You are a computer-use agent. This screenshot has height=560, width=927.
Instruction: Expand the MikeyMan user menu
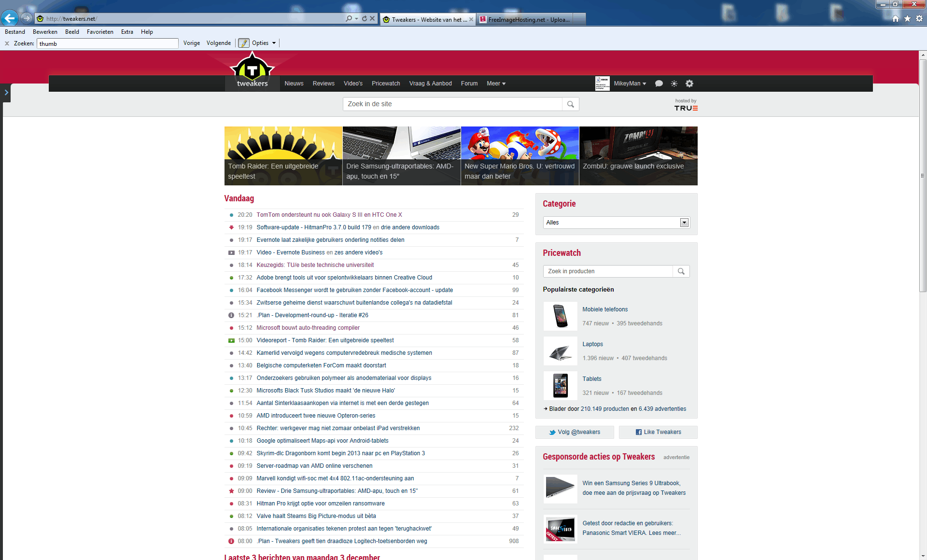(630, 84)
